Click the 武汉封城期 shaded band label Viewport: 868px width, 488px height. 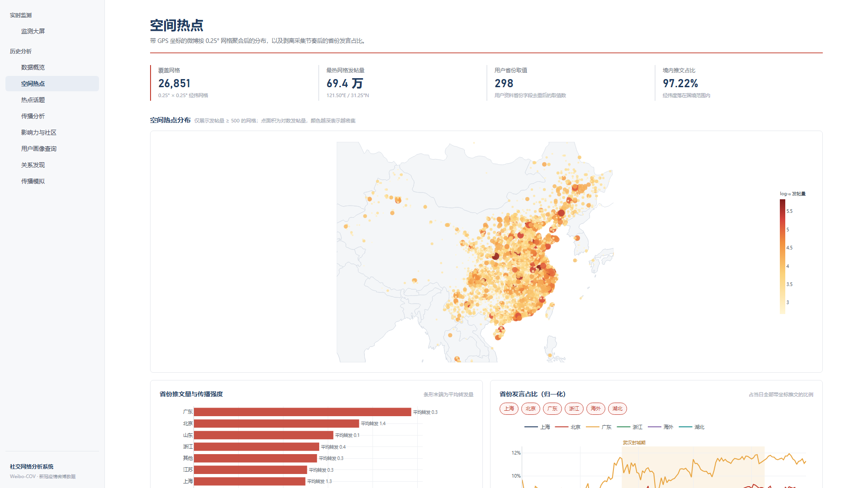click(634, 443)
